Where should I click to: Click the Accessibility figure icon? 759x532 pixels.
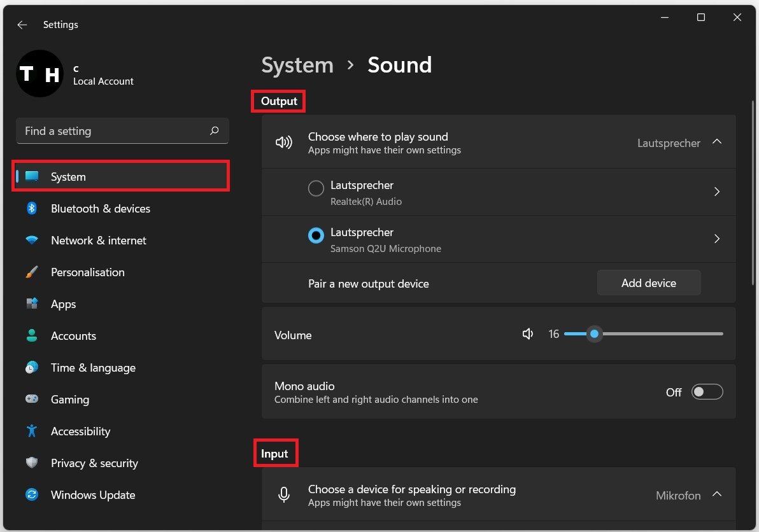tap(32, 431)
